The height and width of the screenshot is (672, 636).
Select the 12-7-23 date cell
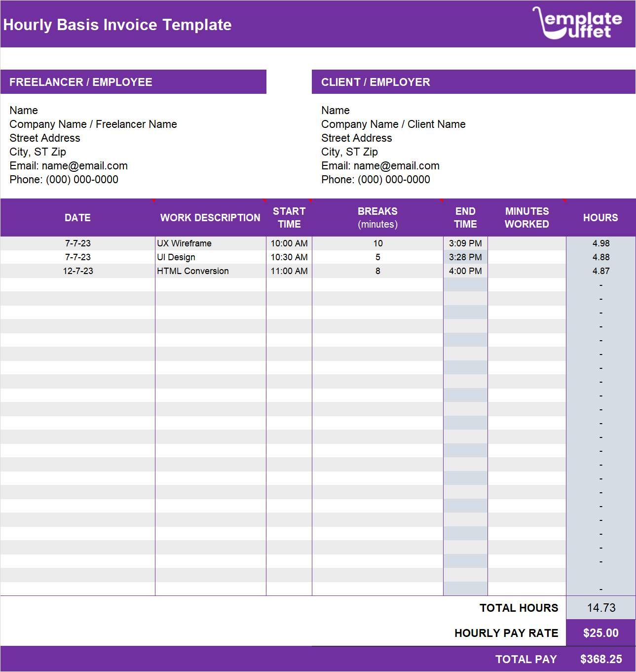tap(77, 271)
